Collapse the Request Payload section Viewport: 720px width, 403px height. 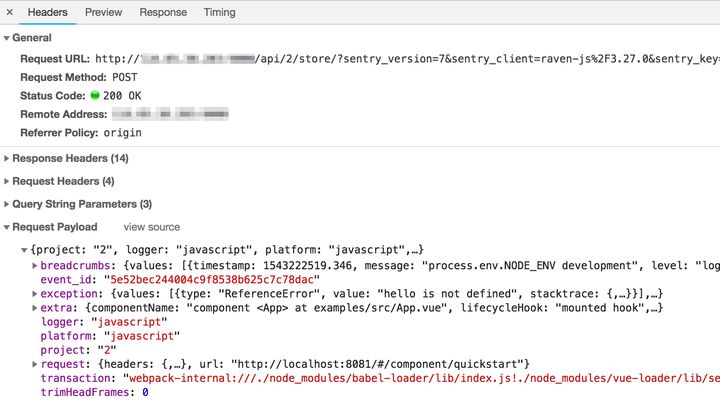(x=6, y=227)
